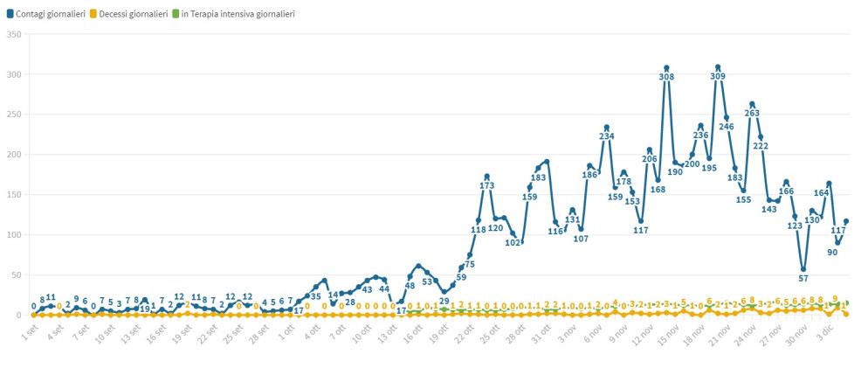Click the blue Contagi giornalieri legend marker

click(8, 14)
